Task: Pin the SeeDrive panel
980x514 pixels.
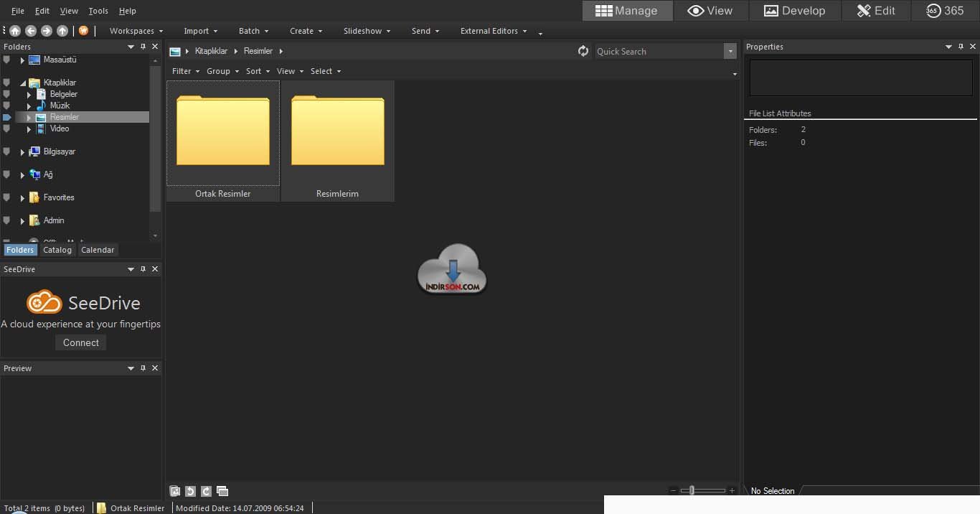Action: (x=143, y=269)
